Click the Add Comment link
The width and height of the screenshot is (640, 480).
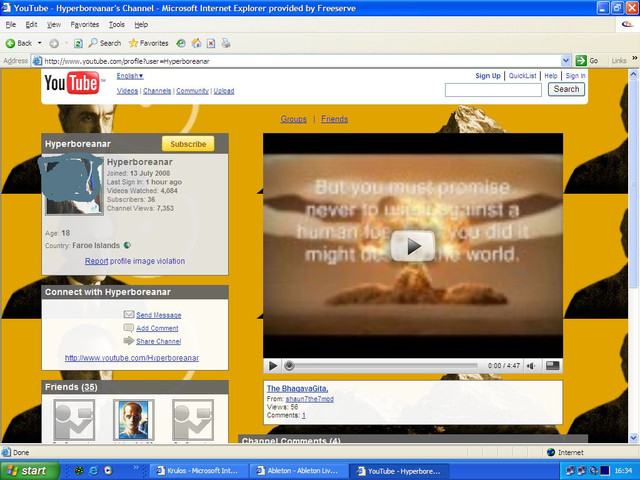[x=157, y=328]
